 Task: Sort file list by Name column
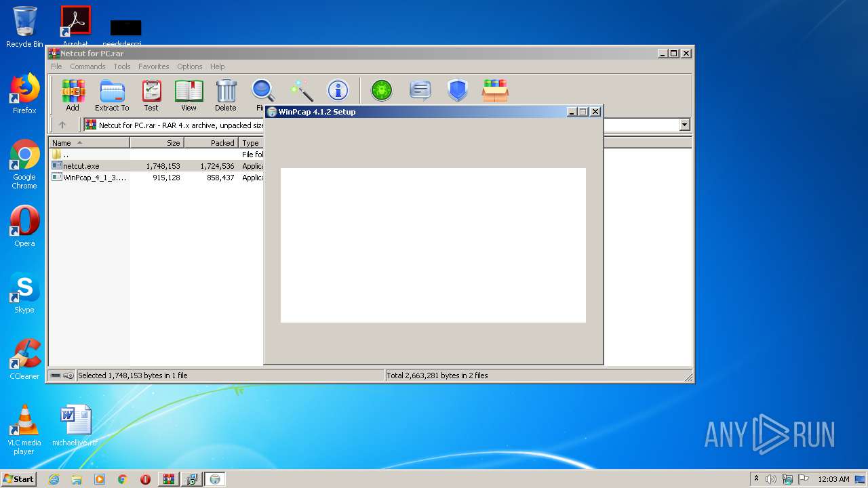coord(89,143)
